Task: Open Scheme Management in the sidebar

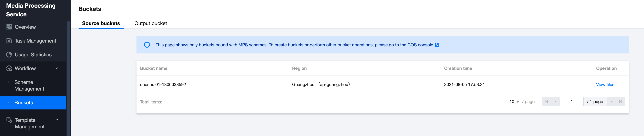Action: coord(29,86)
